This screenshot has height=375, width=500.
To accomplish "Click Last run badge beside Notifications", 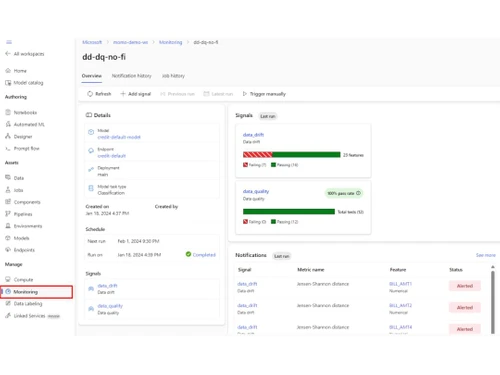I will coord(282,256).
